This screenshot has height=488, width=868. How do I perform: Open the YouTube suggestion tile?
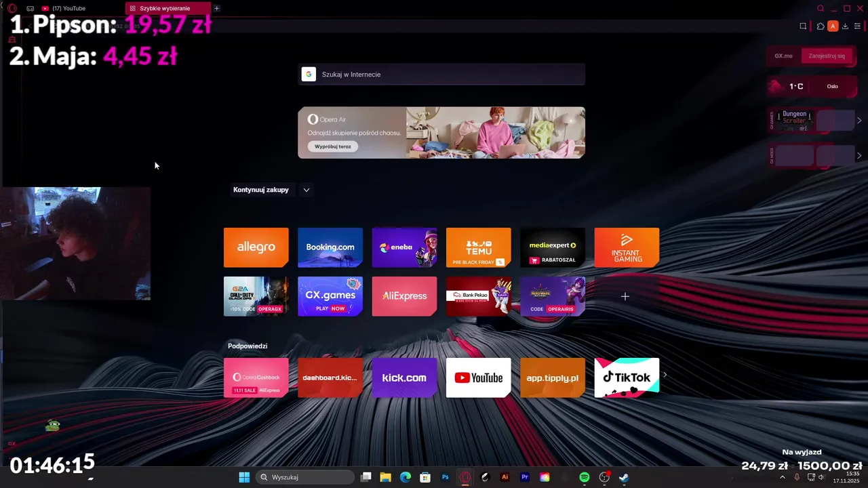click(x=479, y=378)
